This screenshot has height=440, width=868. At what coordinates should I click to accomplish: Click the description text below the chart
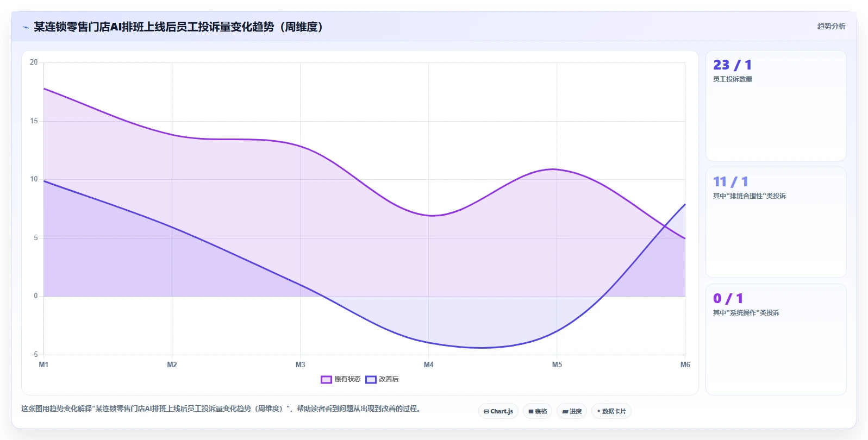click(221, 408)
